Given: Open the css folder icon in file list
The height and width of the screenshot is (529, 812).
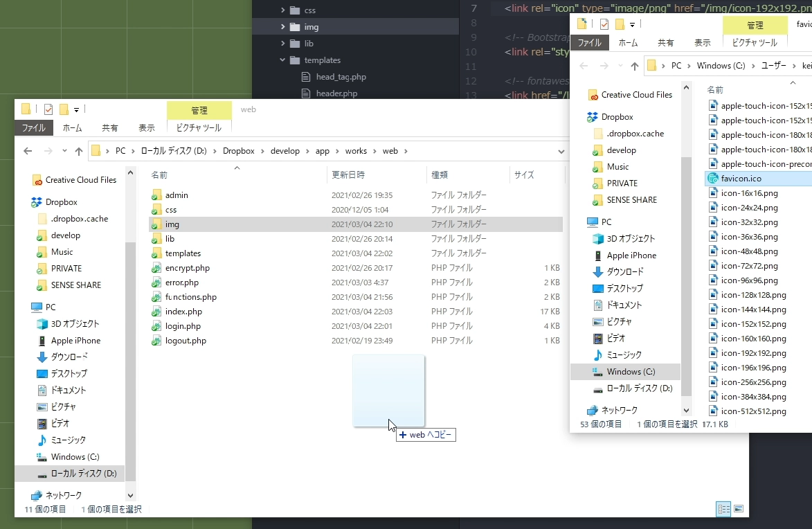Looking at the screenshot, I should pos(156,210).
